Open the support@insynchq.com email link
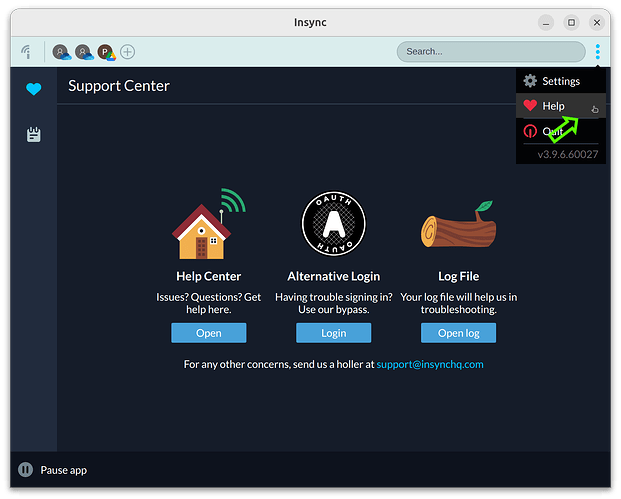Image resolution: width=621 pixels, height=499 pixels. (430, 364)
